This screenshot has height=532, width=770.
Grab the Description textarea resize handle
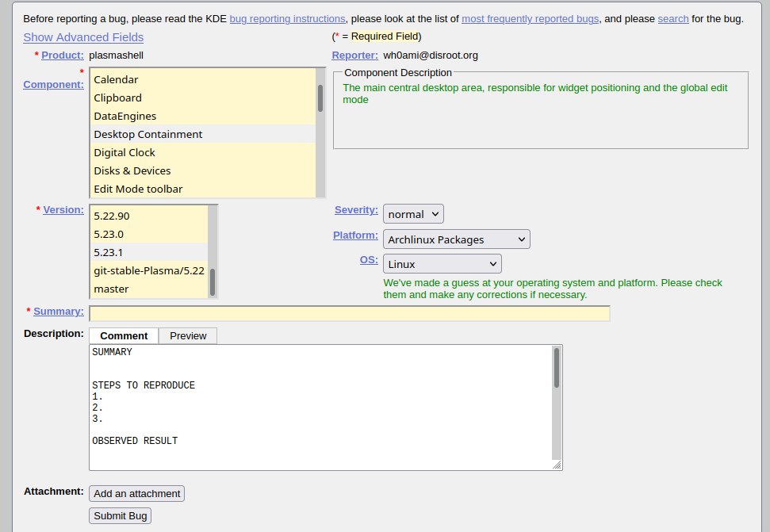[557, 465]
